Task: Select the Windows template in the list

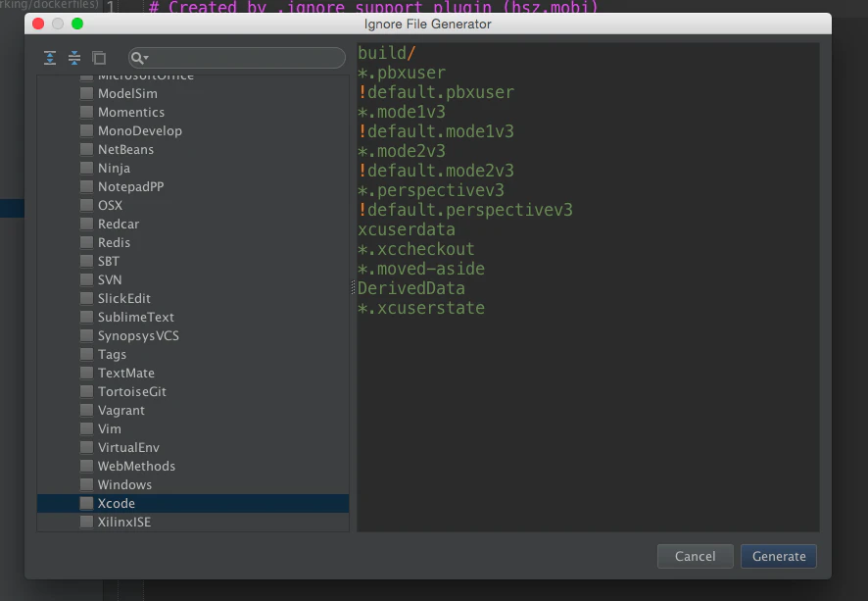Action: tap(193, 484)
